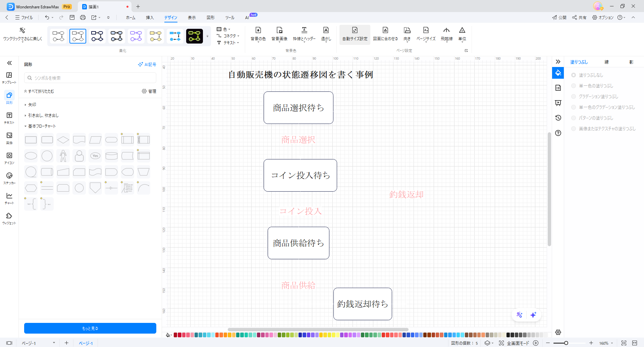Image resolution: width=644 pixels, height=347 pixels.
Task: Click the undo arrow icon
Action: (47, 17)
